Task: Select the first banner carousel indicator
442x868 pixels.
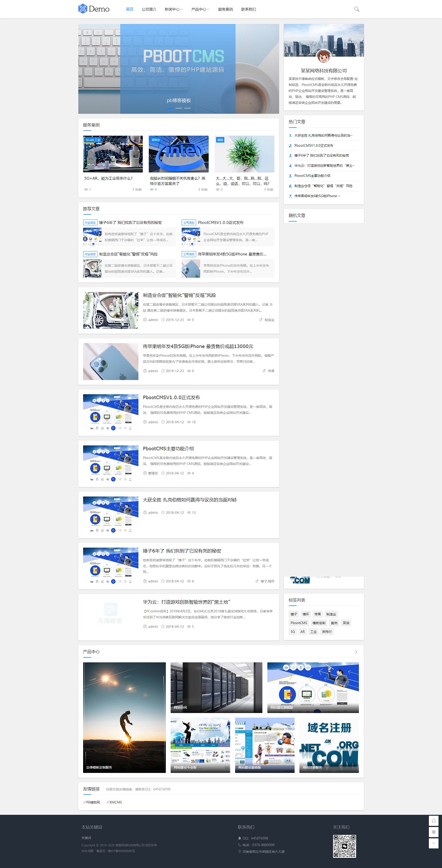Action: [x=170, y=108]
